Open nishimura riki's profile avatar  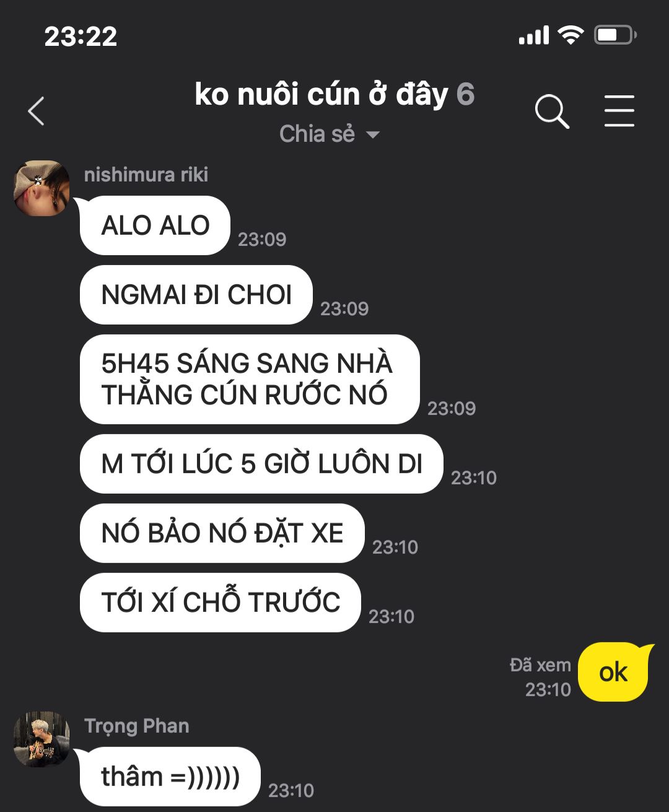coord(42,188)
